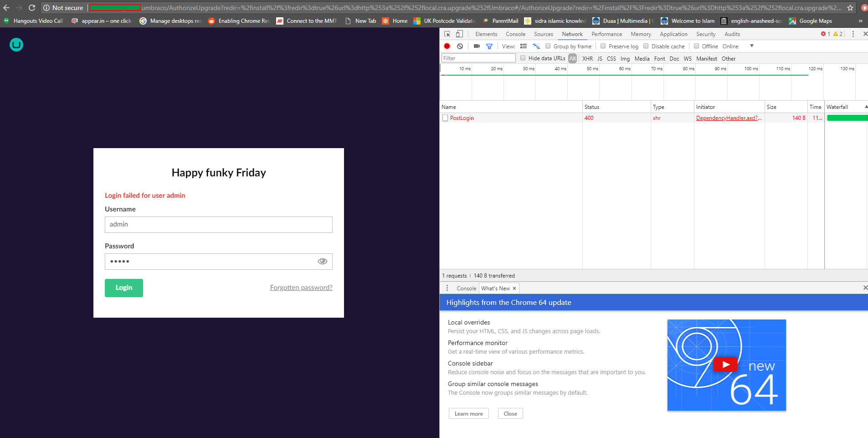Expand the bookmarks overflow chevron
This screenshot has width=868, height=438.
coord(860,21)
